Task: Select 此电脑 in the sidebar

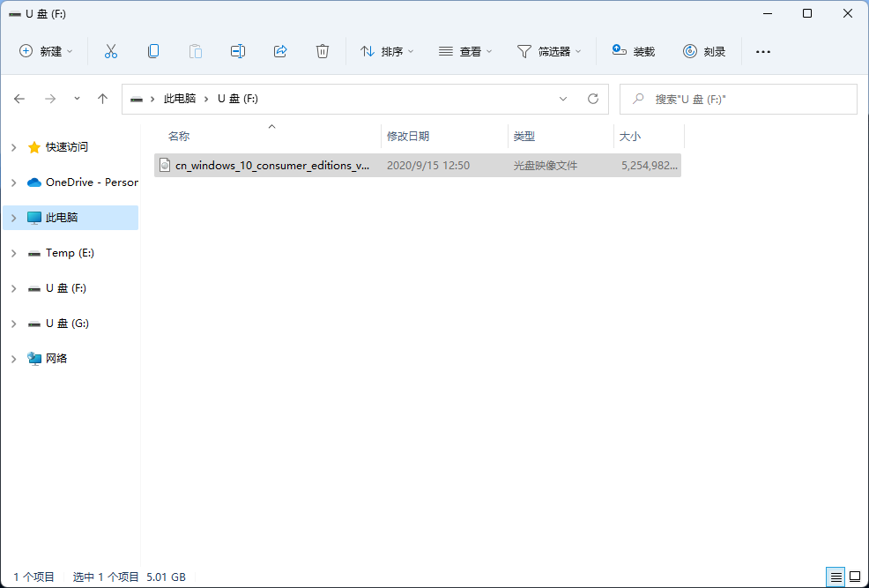Action: [71, 218]
